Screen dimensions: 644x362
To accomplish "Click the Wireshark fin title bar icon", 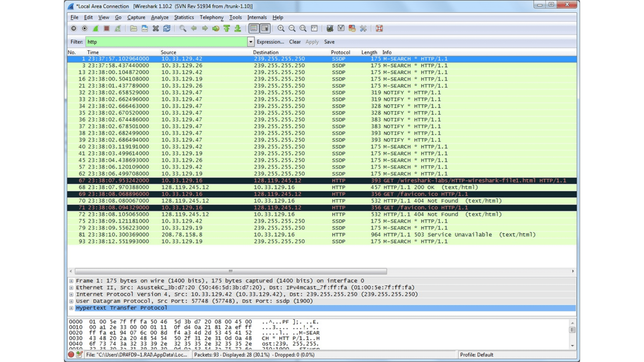I will pos(71,6).
